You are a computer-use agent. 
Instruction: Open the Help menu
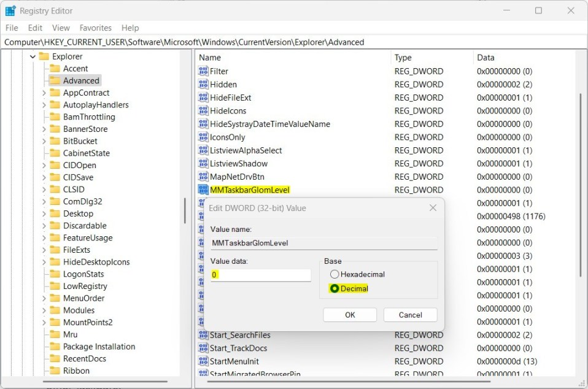click(x=130, y=28)
